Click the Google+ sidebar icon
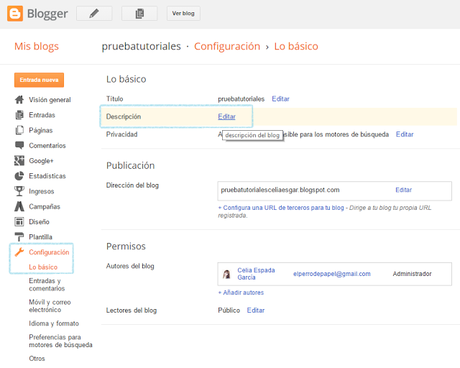The image size is (460, 368). (19, 161)
